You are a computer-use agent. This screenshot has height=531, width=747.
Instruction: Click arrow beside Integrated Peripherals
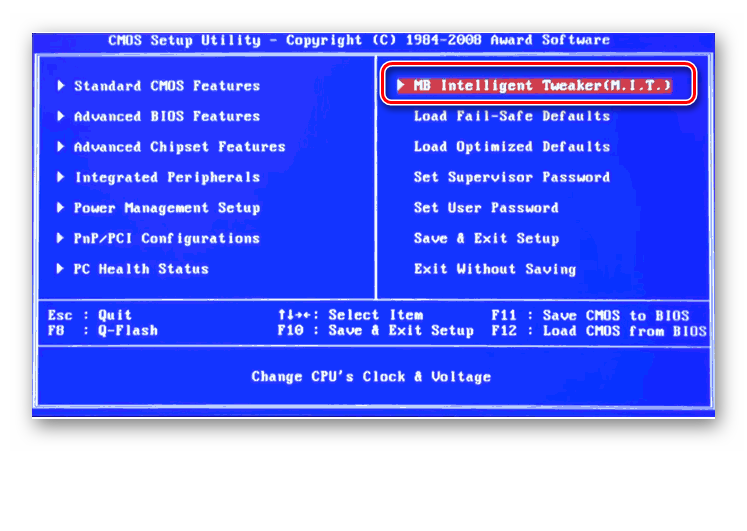[x=61, y=177]
